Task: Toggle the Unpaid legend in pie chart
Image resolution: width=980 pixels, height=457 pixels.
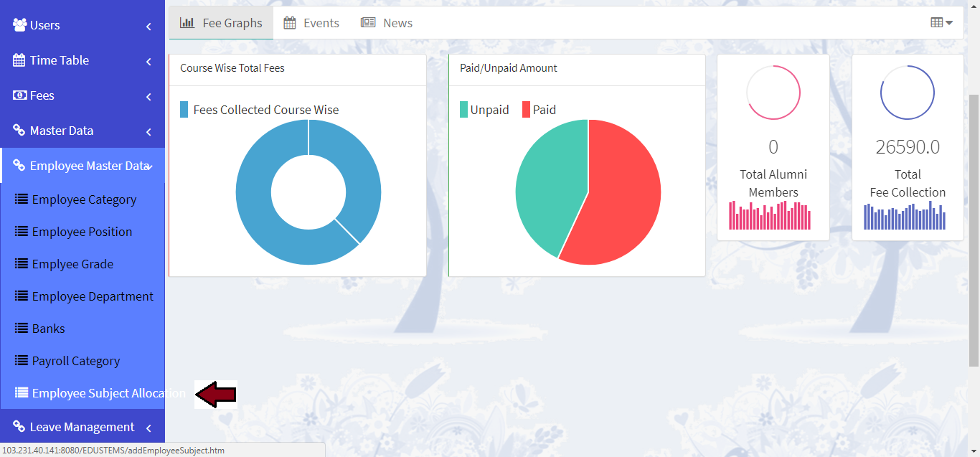Action: tap(484, 110)
